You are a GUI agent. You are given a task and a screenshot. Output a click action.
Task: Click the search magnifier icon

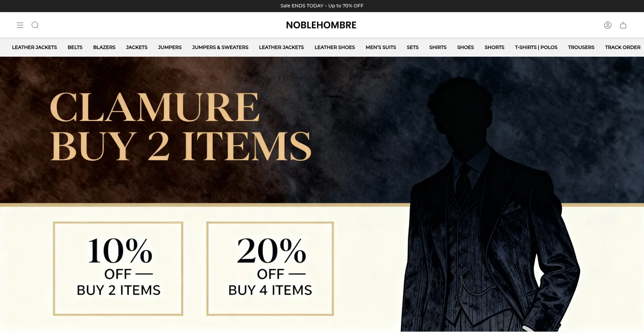pyautogui.click(x=35, y=25)
